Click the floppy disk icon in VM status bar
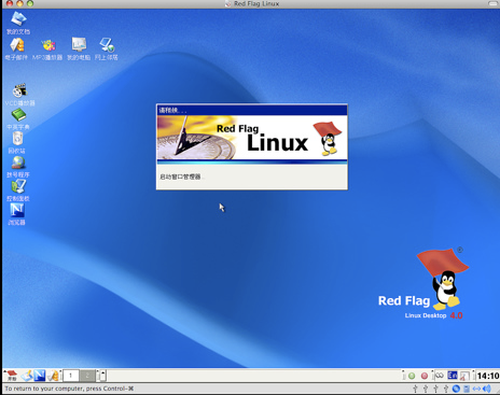500x395 pixels. coord(467,389)
